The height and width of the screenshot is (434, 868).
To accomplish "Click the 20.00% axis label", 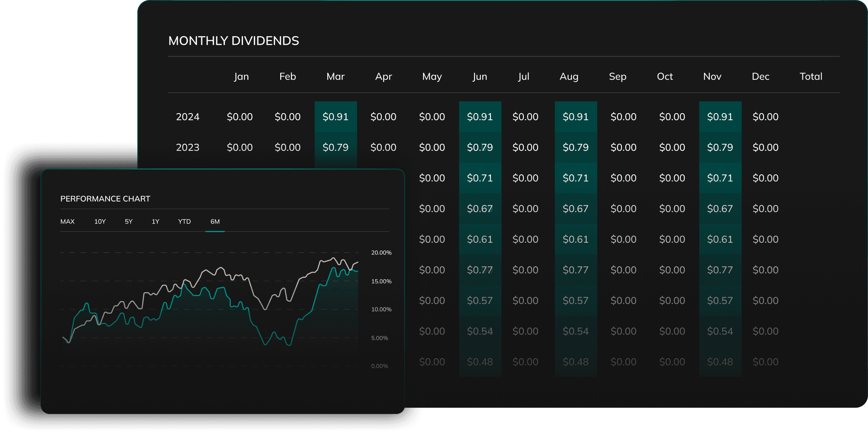I will click(381, 253).
